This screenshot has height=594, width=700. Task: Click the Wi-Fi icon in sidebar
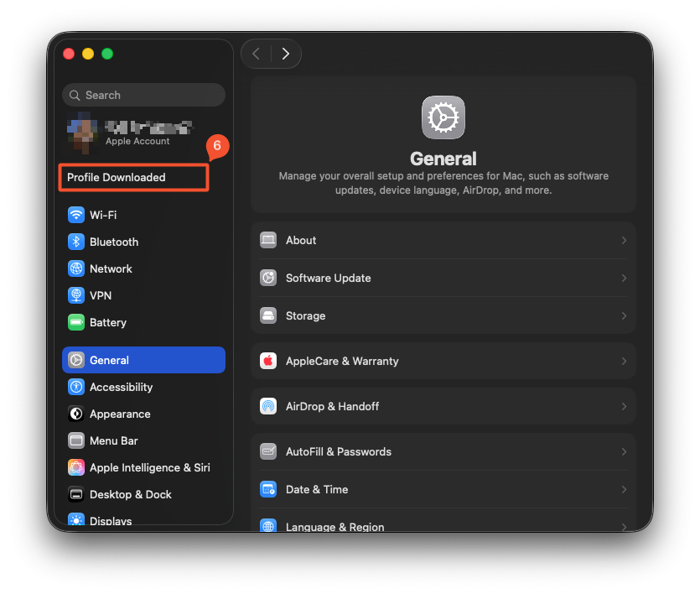[76, 215]
